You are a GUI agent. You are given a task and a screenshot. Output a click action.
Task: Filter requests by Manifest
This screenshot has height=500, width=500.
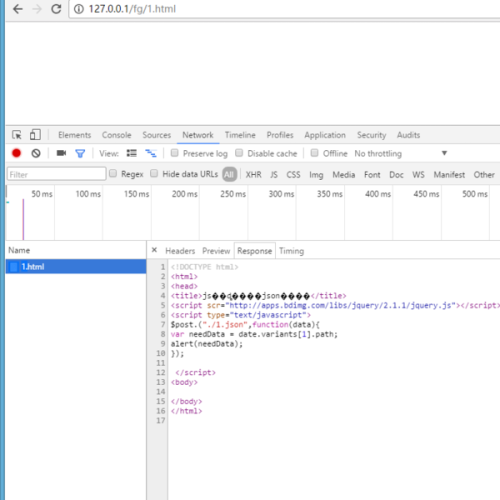click(449, 175)
